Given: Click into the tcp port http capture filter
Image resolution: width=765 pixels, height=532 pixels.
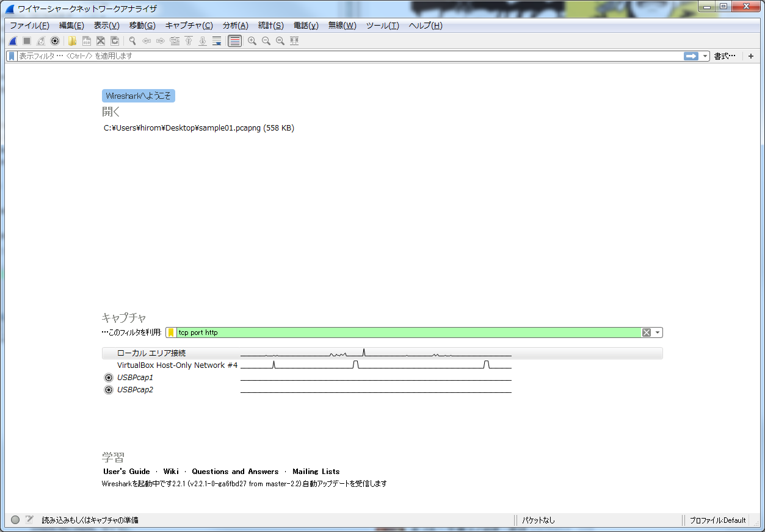Looking at the screenshot, I should coord(408,332).
